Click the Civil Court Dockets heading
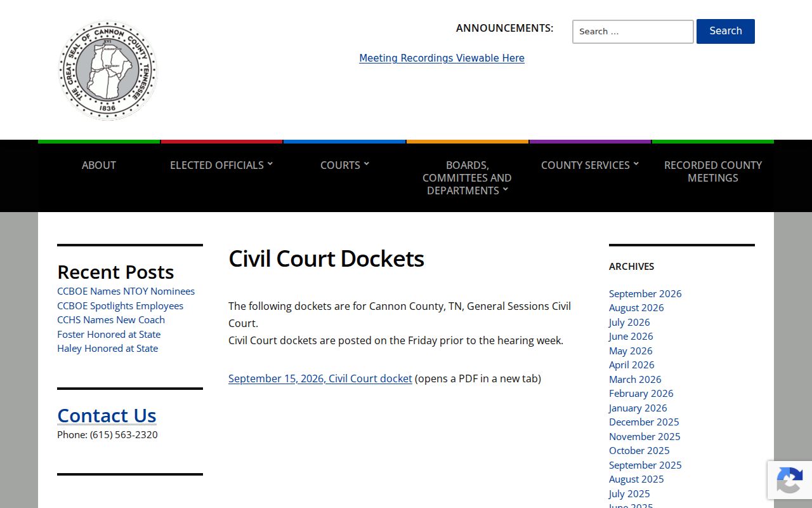 click(x=326, y=258)
